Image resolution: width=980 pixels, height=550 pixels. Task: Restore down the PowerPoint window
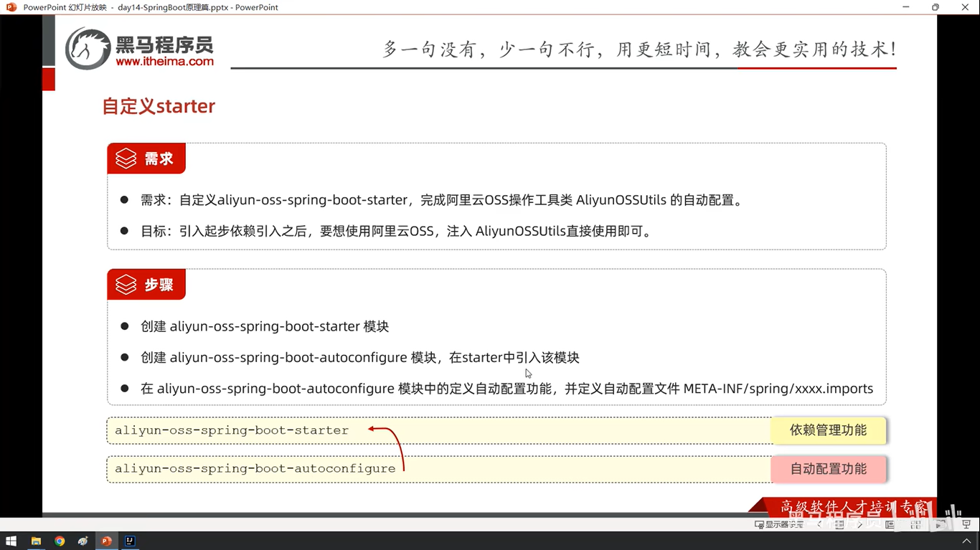pos(935,7)
